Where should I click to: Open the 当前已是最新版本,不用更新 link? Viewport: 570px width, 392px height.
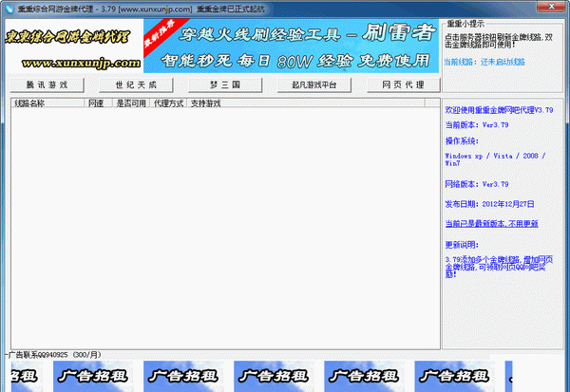pos(491,223)
